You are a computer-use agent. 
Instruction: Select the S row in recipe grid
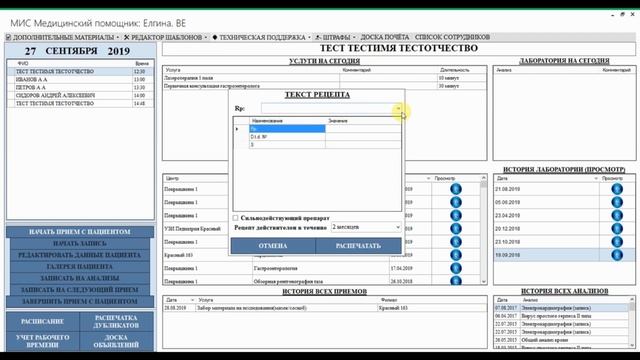point(287,144)
